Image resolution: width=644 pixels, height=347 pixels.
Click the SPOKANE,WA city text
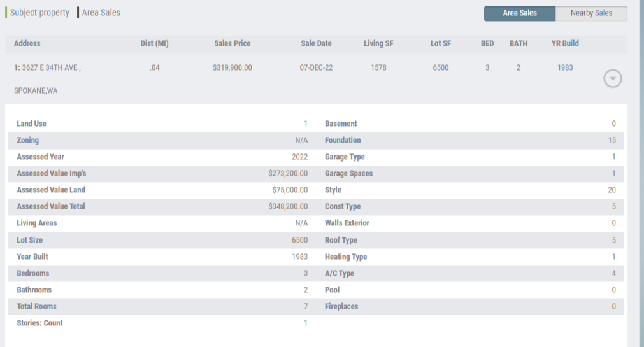[36, 91]
